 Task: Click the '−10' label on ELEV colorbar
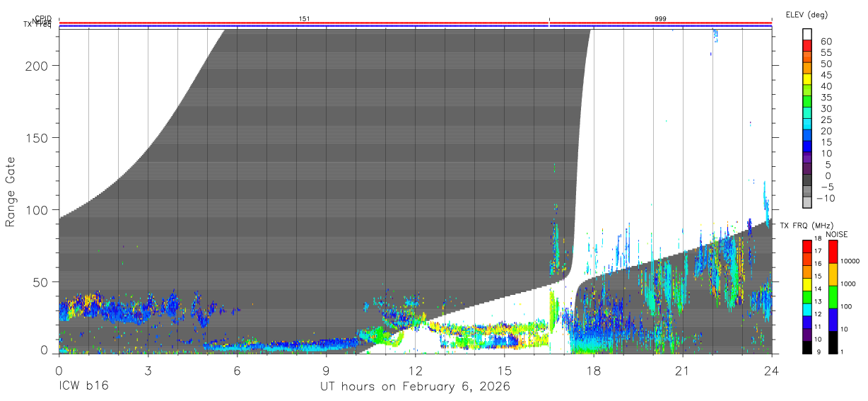coord(824,198)
